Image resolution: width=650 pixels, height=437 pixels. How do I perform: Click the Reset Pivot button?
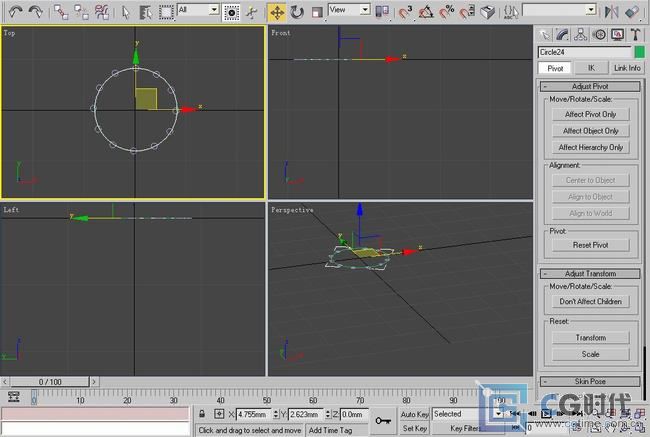click(x=590, y=245)
